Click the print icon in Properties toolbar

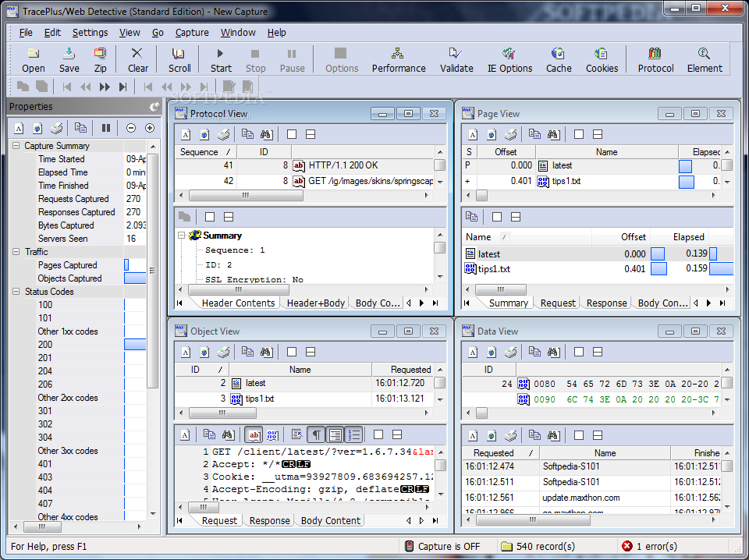[56, 128]
